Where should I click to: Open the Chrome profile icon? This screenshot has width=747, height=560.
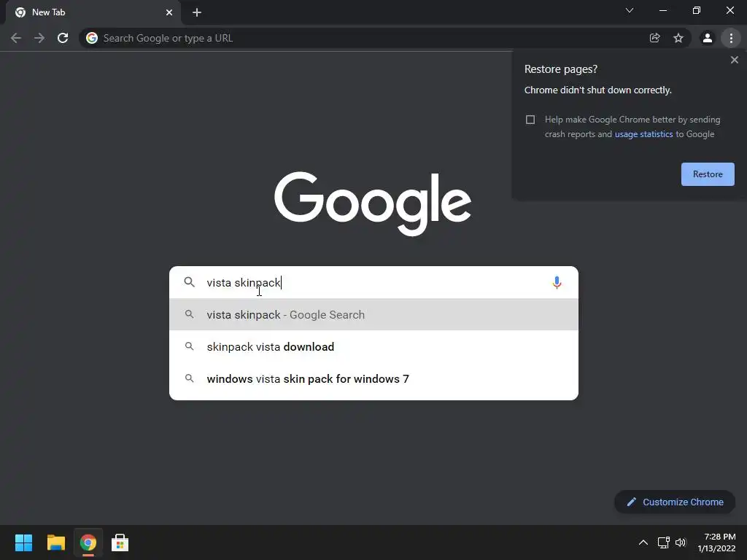coord(708,38)
